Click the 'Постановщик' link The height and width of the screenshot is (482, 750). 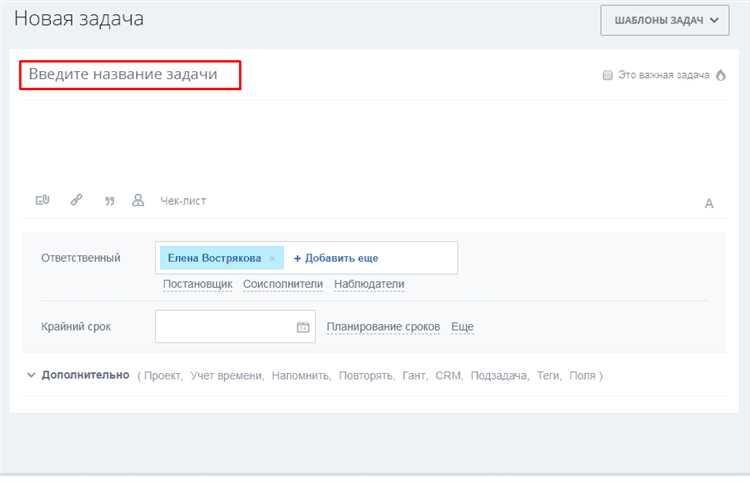[x=198, y=284]
